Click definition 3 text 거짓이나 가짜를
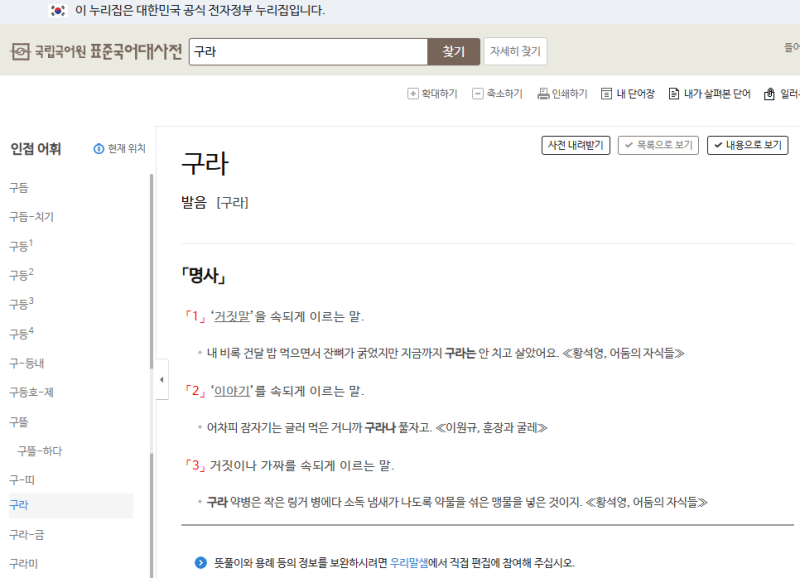This screenshot has width=800, height=578. [x=302, y=466]
